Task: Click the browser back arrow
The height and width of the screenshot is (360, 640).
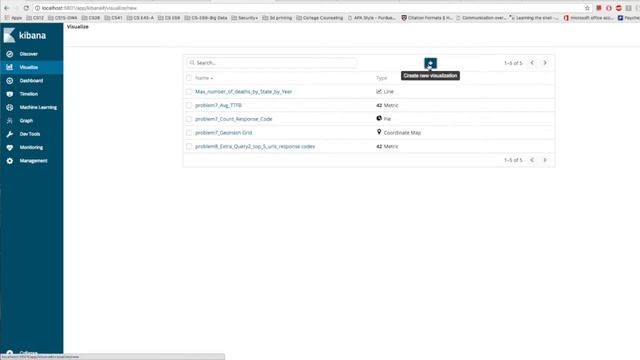Action: tap(7, 8)
